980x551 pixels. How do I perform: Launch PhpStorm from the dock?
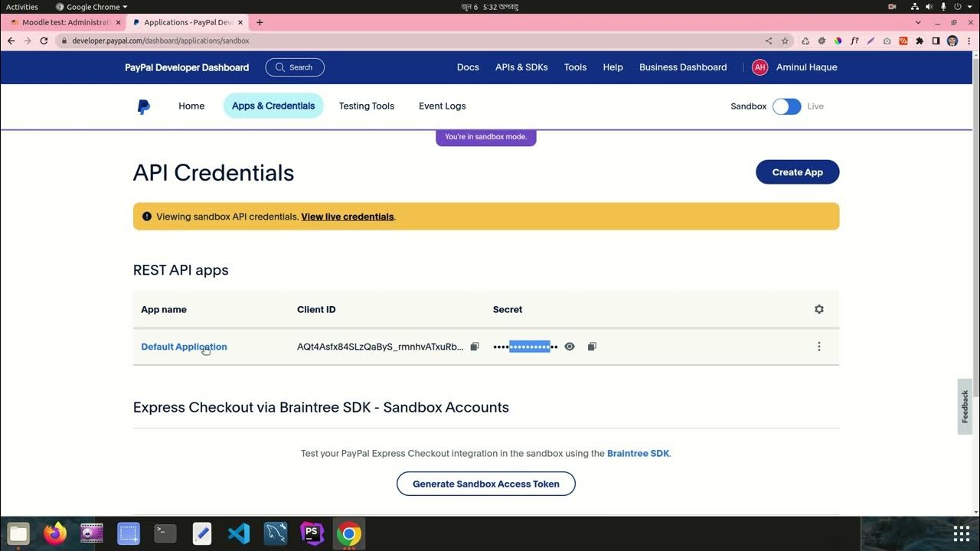[x=312, y=533]
